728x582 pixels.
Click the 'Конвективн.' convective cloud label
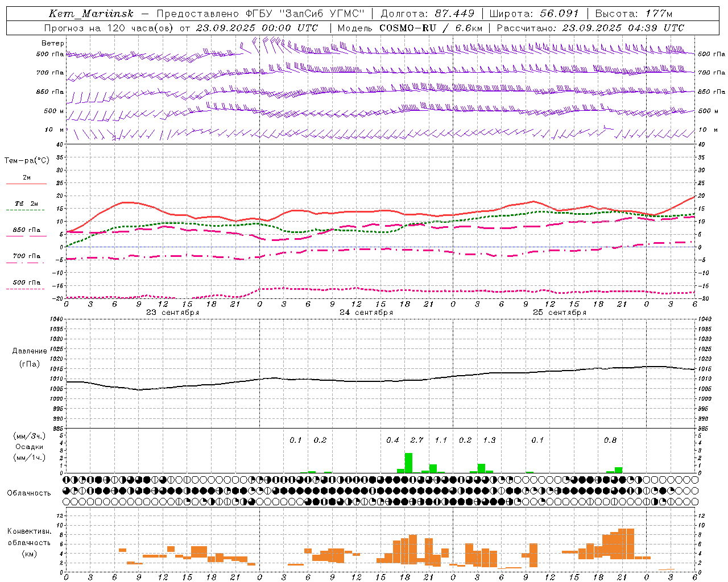point(30,531)
